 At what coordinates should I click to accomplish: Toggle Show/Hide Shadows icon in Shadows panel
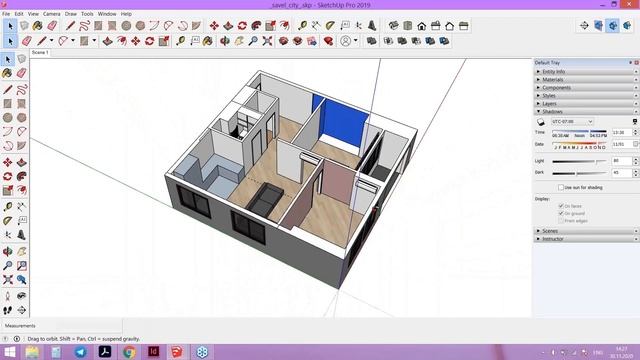pos(541,122)
